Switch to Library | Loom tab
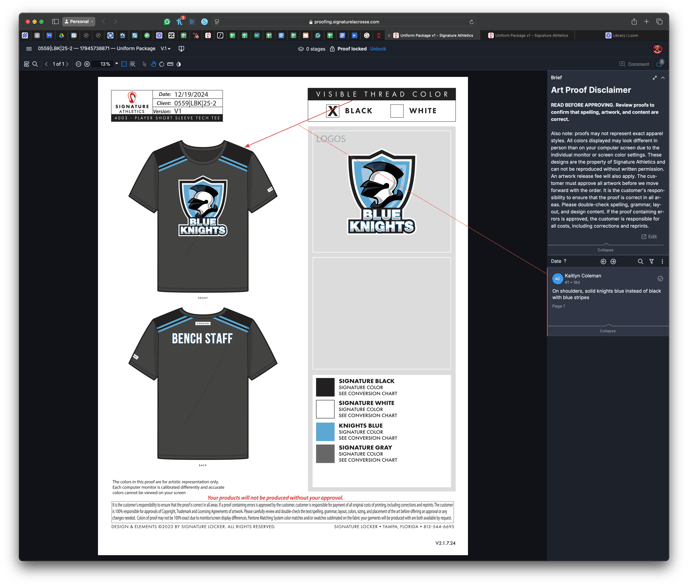This screenshot has height=586, width=688. click(625, 35)
